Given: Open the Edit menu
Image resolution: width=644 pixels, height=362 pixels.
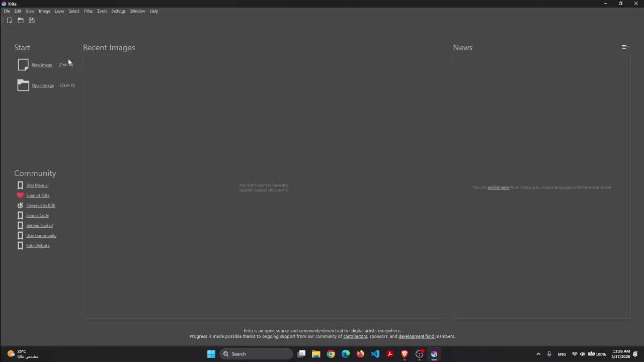Looking at the screenshot, I should pos(18,11).
